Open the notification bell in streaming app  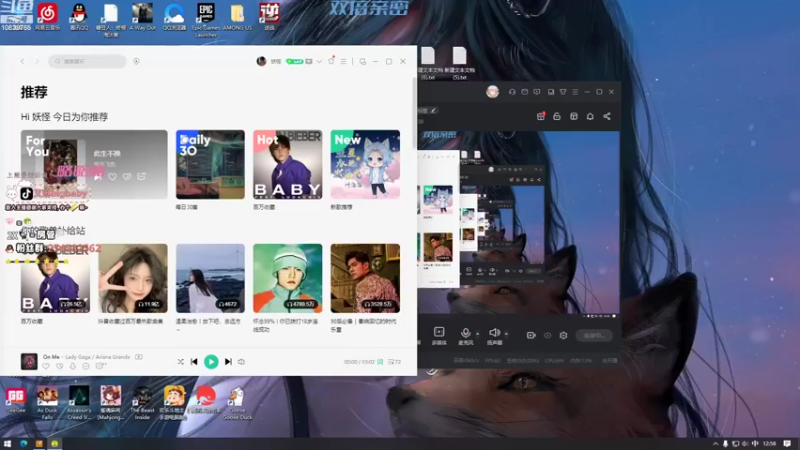[x=590, y=116]
